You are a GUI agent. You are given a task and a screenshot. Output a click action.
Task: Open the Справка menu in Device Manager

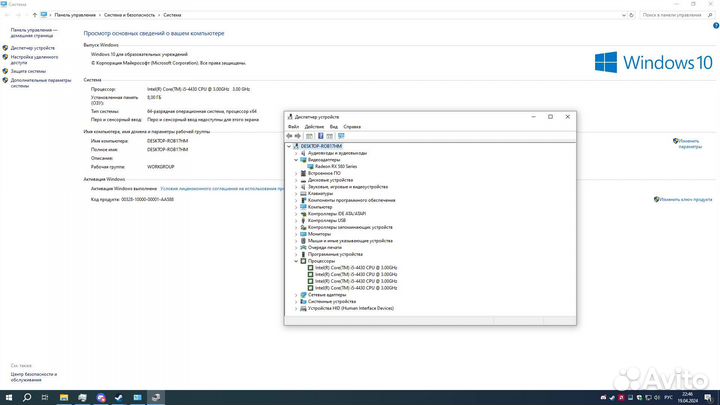coord(352,127)
